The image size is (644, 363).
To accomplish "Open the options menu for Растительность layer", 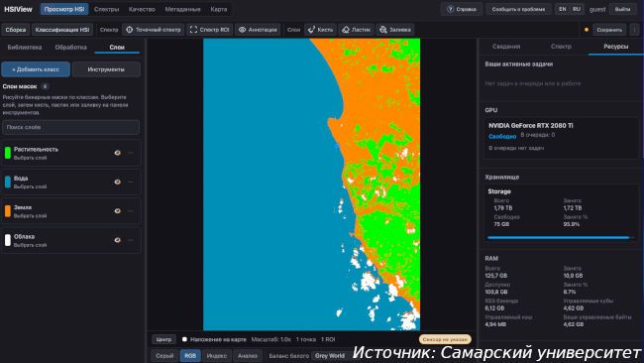I will (131, 153).
